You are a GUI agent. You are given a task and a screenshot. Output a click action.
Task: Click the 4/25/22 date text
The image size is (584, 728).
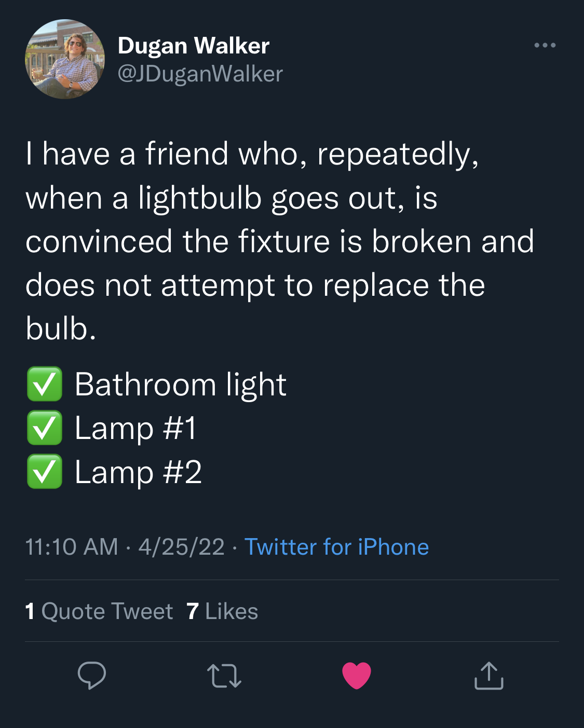coord(181,547)
